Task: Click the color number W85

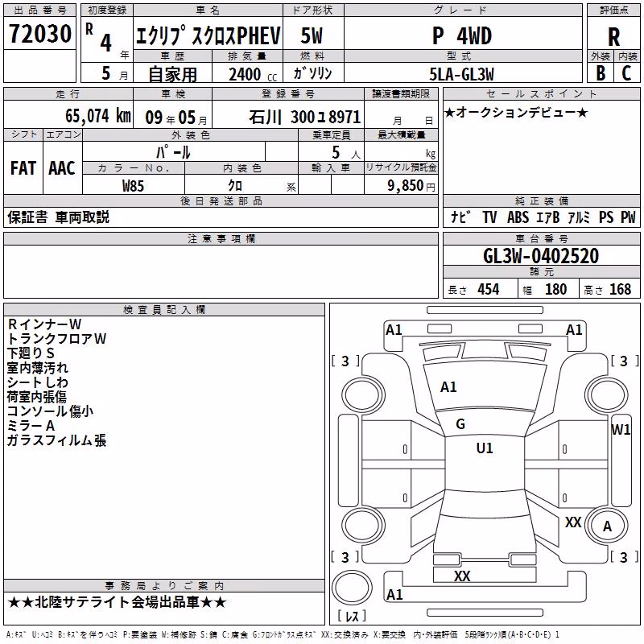Action: pyautogui.click(x=133, y=186)
